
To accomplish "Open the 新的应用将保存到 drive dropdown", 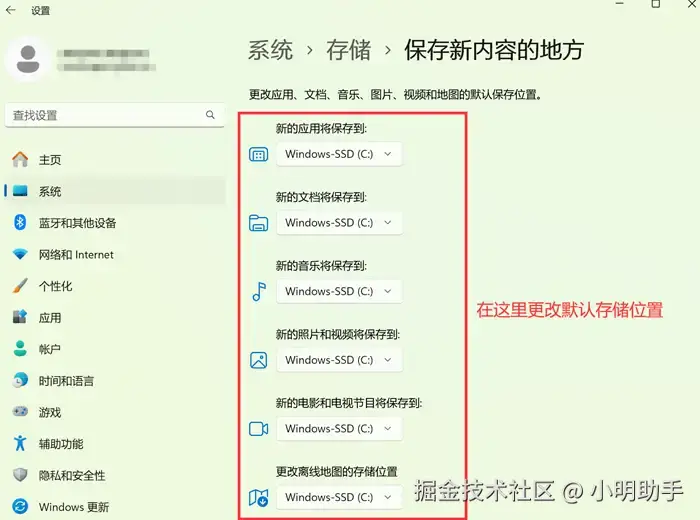I will 339,154.
